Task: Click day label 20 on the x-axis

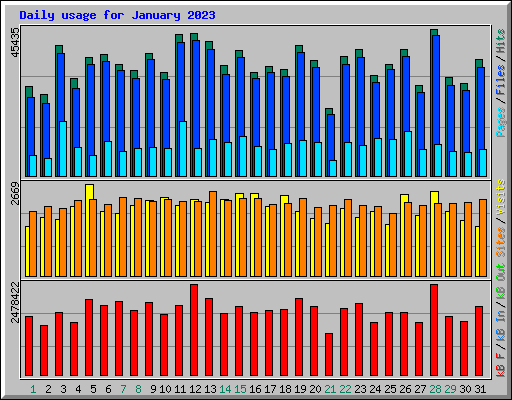Action: pos(315,389)
